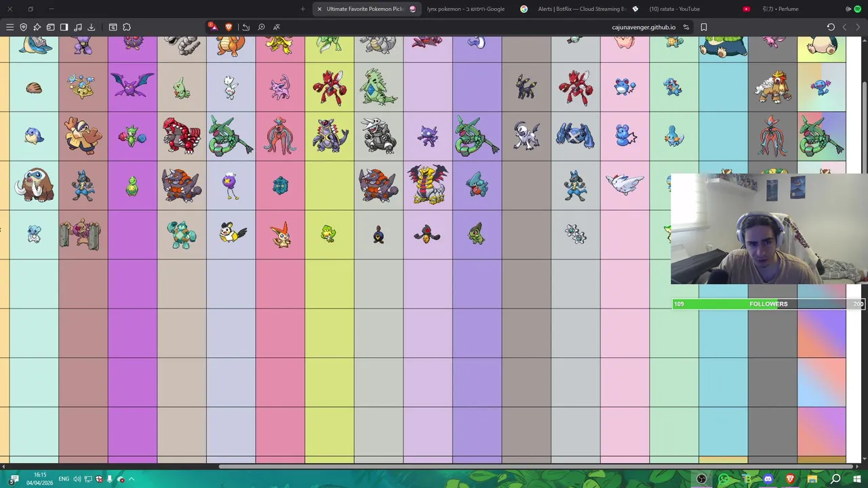868x488 pixels.
Task: Select the Hariyama sprite
Action: (83, 136)
